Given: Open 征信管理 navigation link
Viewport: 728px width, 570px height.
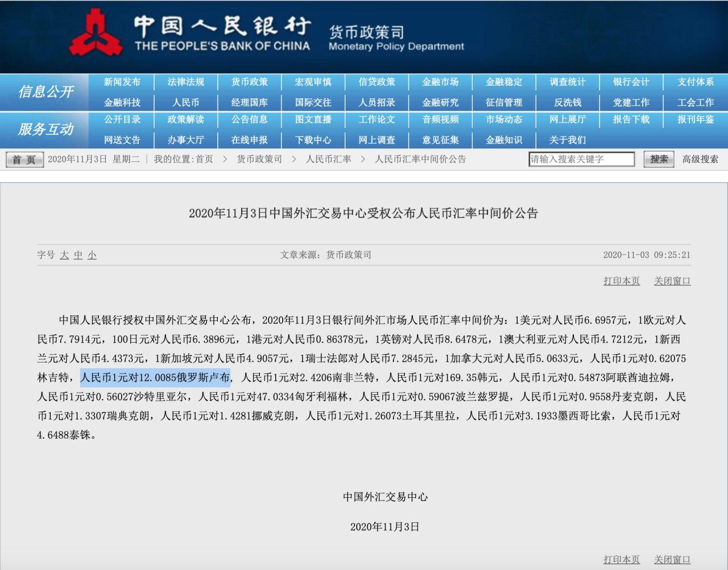Looking at the screenshot, I should pyautogui.click(x=504, y=103).
